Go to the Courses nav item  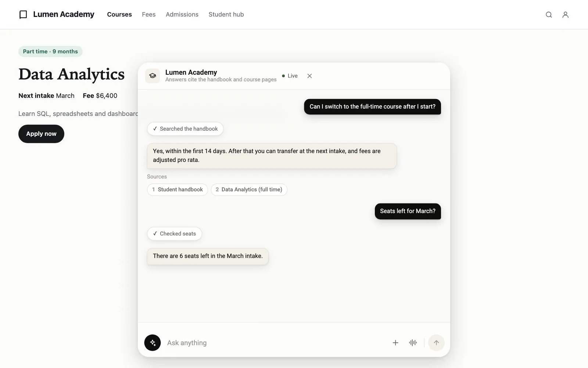[119, 14]
